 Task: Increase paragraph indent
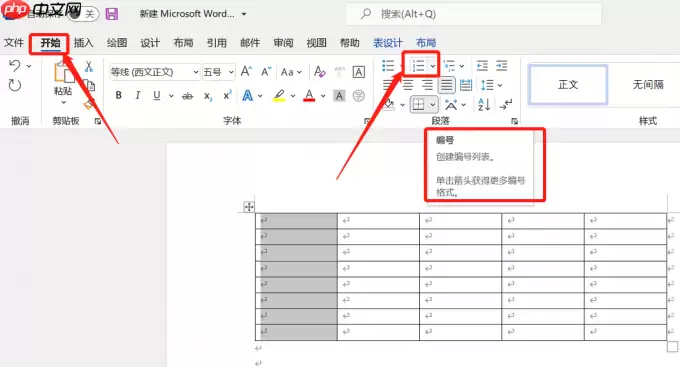pyautogui.click(x=502, y=66)
